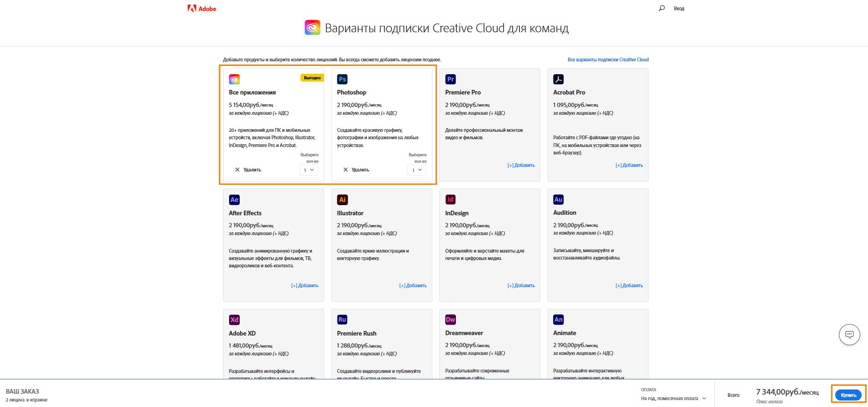Click the Photoshop Ps icon
The image size is (868, 407).
(x=342, y=79)
